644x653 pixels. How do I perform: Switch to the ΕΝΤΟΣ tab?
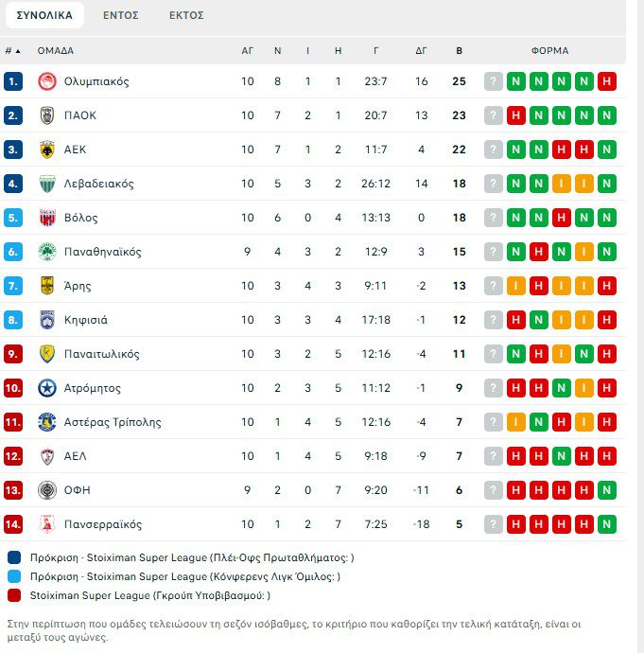pos(121,15)
